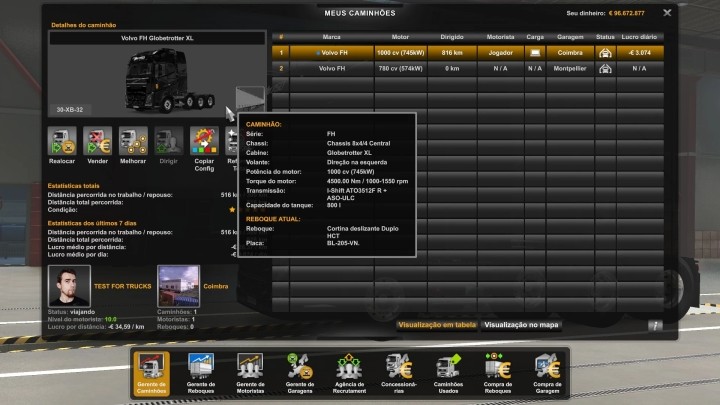Click the driver portrait thumbnail

pos(69,286)
